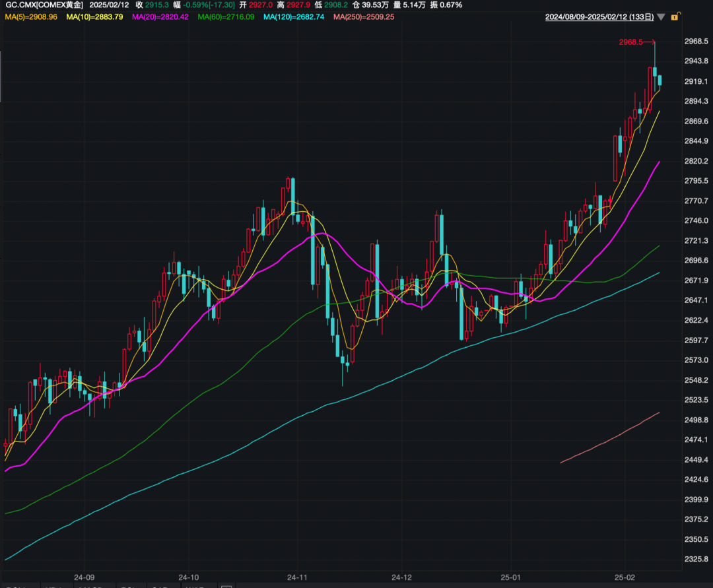Screen dimensions: 713x588
Task: Select the MA(10)=2883.79 indicator label
Action: pos(94,16)
